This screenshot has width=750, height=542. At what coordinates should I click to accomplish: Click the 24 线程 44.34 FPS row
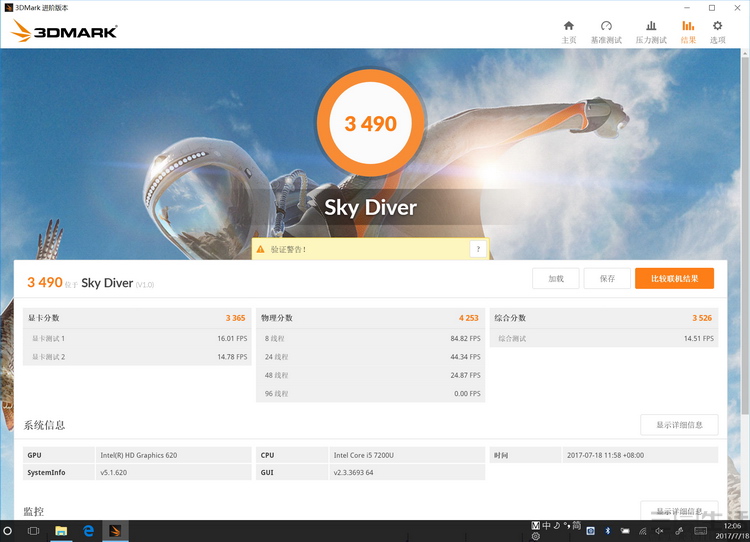370,357
